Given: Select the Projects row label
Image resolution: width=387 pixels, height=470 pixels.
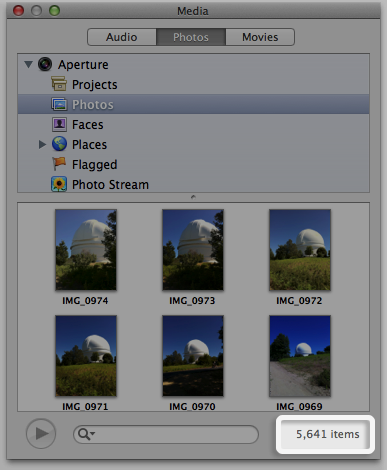Looking at the screenshot, I should [95, 85].
